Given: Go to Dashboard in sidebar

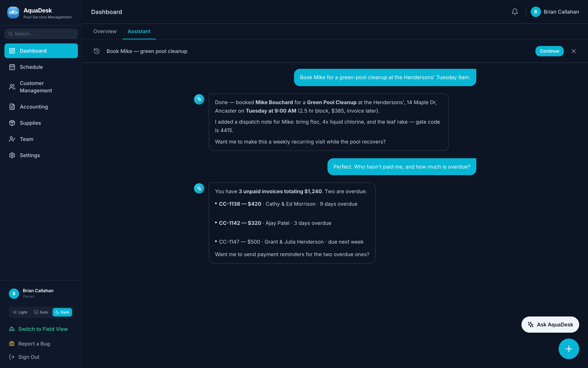Looking at the screenshot, I should pos(41,51).
